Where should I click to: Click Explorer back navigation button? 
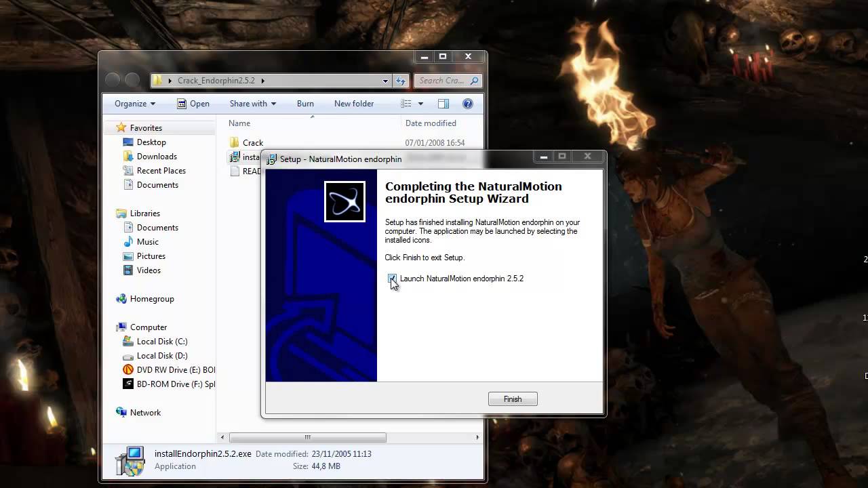pyautogui.click(x=113, y=80)
